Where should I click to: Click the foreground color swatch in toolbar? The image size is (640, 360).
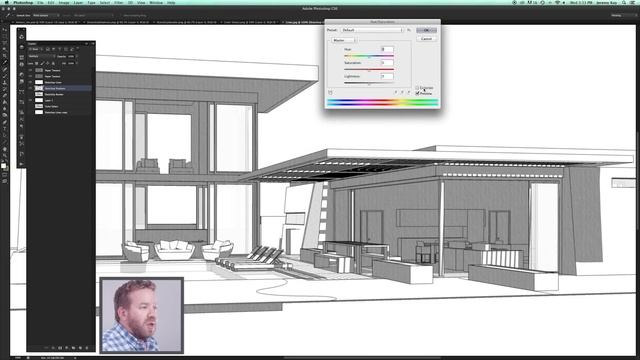tap(4, 166)
